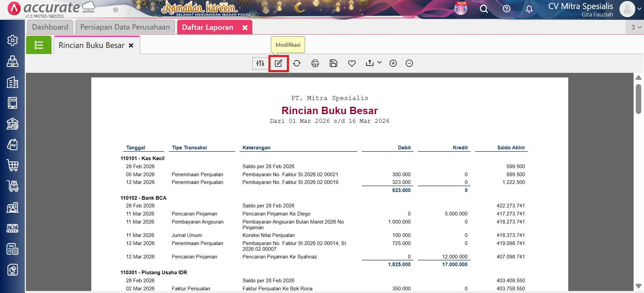Open user profile avatar
Viewport: 644px width, 293px height.
click(627, 9)
